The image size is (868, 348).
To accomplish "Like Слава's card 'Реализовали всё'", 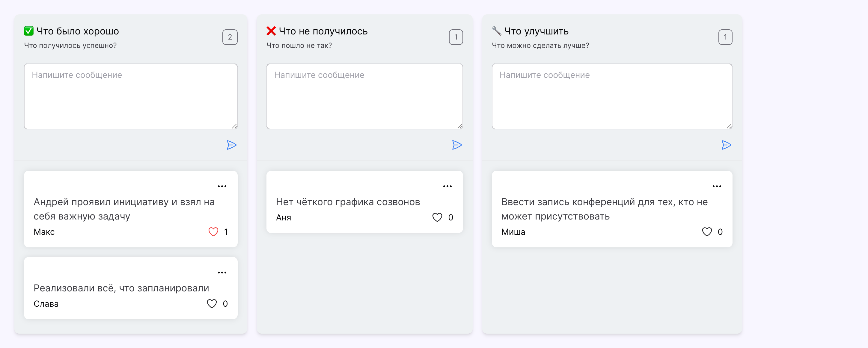I will [212, 304].
